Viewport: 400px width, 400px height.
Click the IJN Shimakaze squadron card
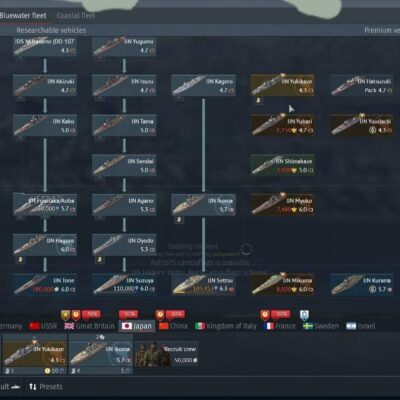[x=283, y=165]
